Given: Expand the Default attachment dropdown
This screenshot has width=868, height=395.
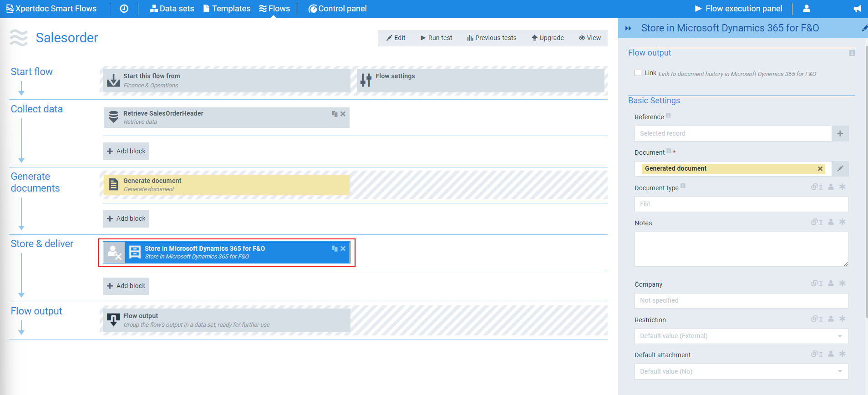Looking at the screenshot, I should point(741,372).
